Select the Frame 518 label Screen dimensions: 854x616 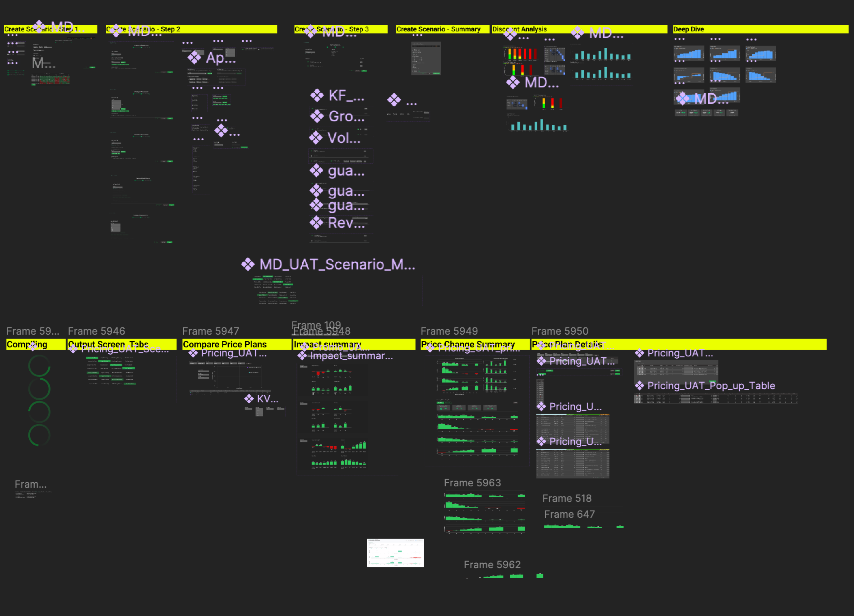coord(567,498)
